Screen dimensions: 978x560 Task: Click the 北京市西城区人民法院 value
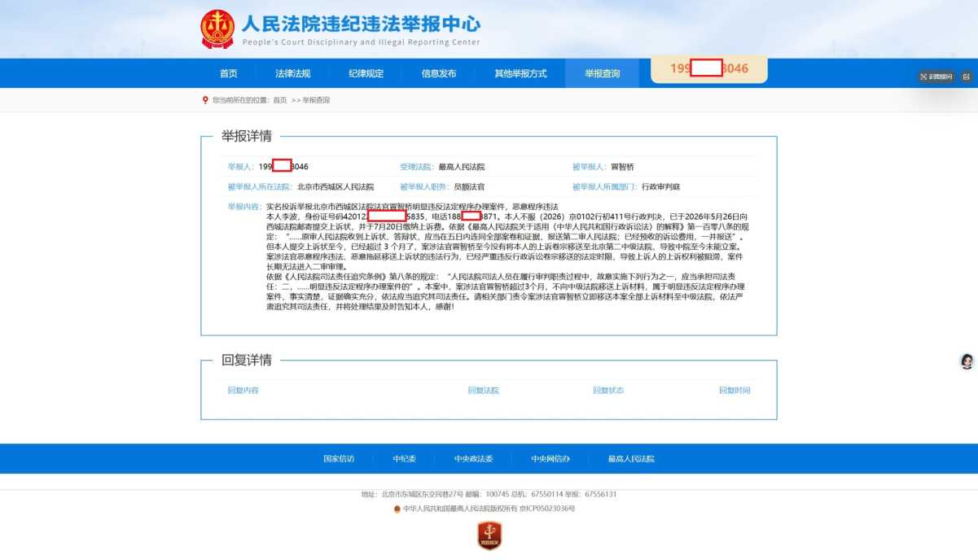point(335,187)
